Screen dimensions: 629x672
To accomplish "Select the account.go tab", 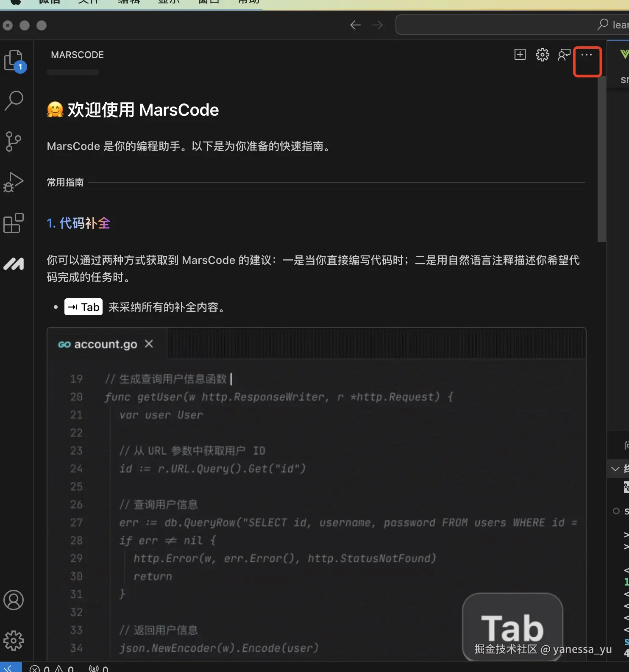I will point(107,344).
